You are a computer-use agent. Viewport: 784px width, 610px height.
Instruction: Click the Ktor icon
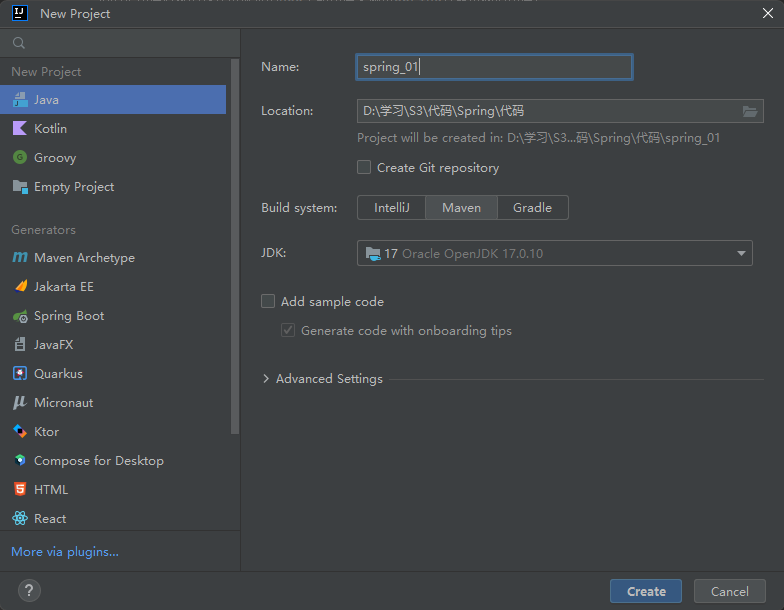(x=20, y=432)
